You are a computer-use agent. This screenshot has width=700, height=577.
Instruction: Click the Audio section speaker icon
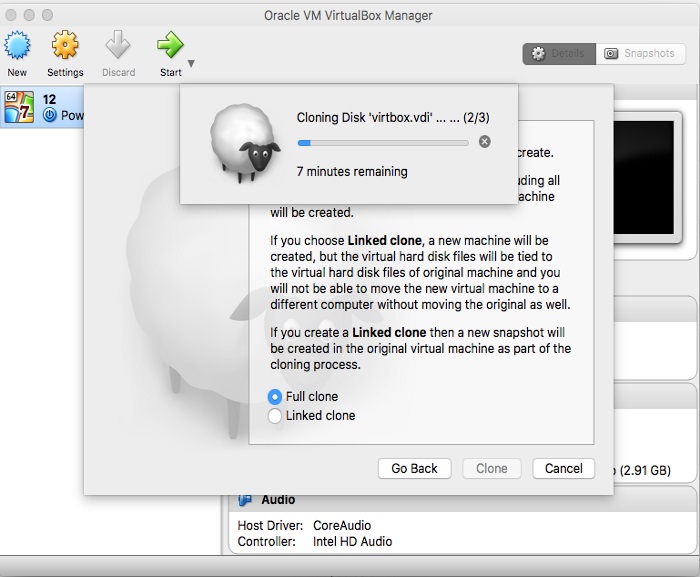point(245,500)
